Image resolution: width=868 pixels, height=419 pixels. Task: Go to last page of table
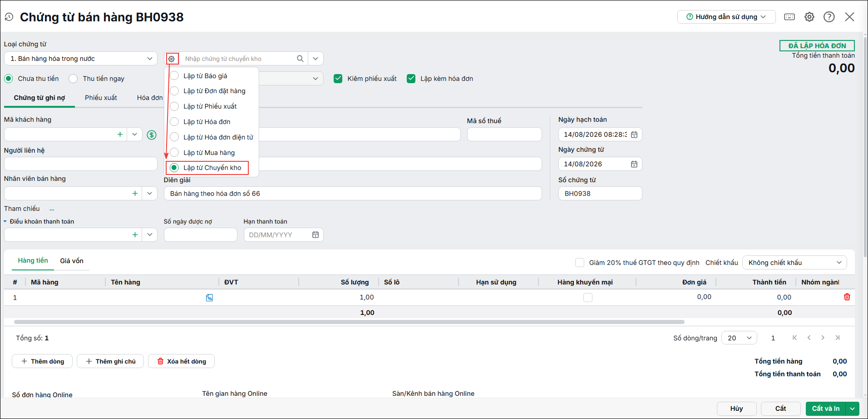(x=838, y=338)
